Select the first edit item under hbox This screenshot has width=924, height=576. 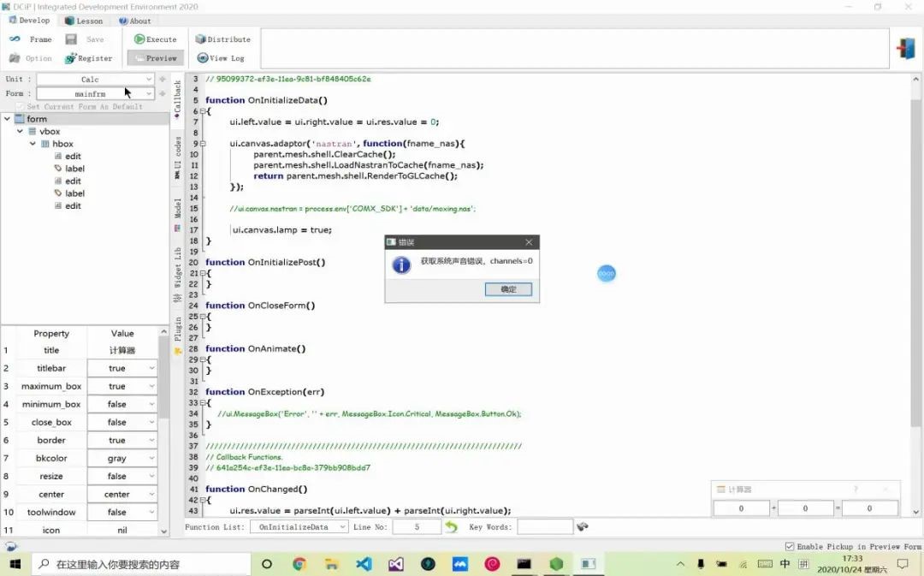coord(73,156)
